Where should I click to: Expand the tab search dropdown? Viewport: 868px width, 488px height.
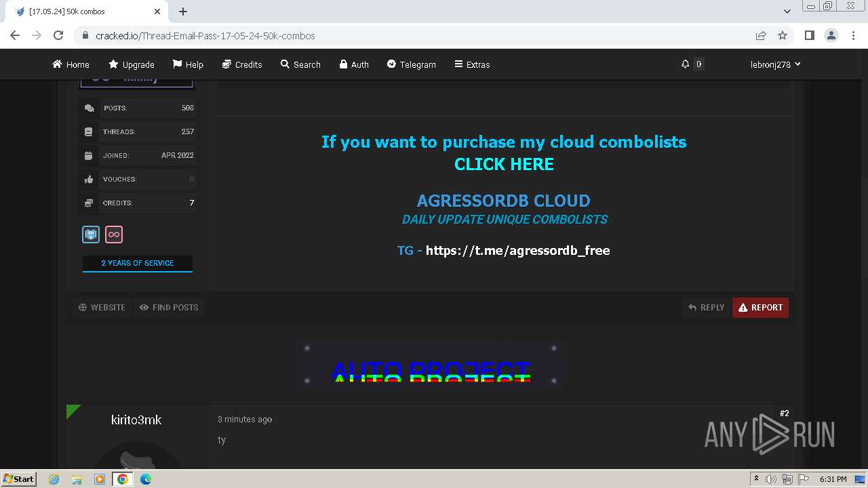click(787, 12)
